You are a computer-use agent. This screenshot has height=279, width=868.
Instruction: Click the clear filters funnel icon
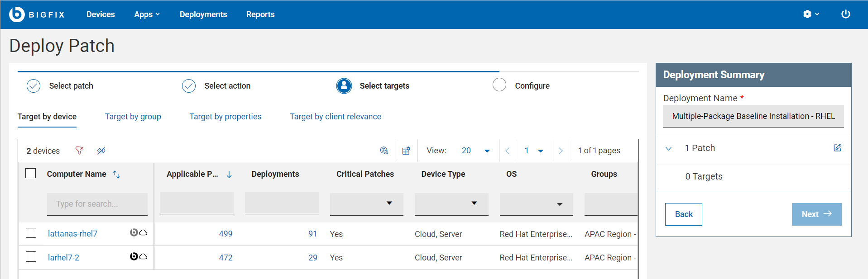79,151
